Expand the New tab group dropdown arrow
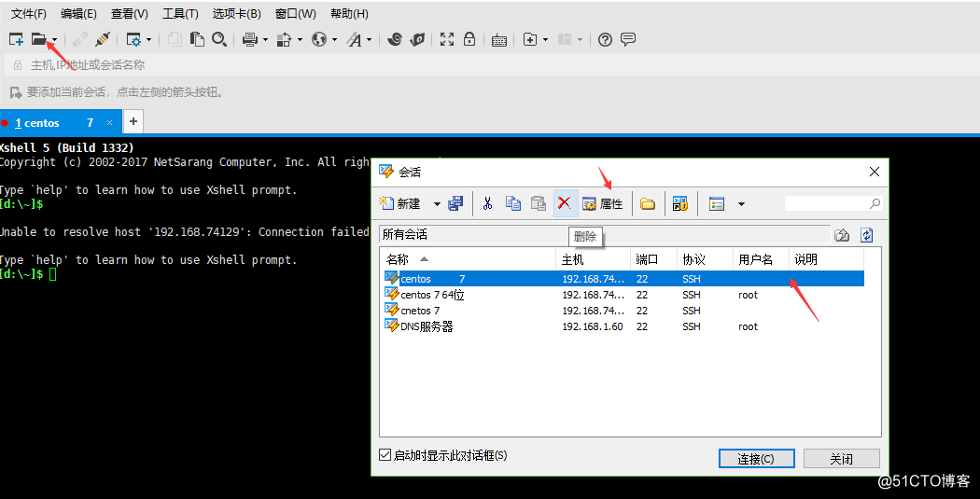Viewport: 980px width, 499px height. 546,40
